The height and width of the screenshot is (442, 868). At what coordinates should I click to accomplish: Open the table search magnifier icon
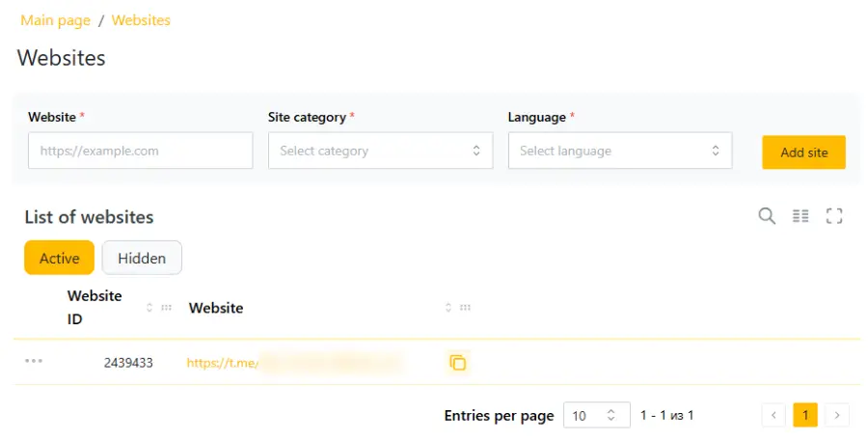[x=767, y=215]
